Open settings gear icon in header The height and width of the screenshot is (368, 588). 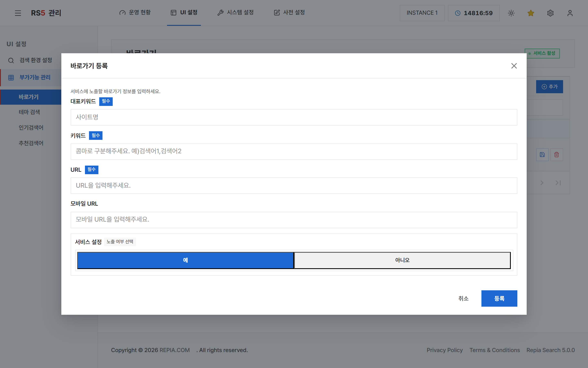550,13
